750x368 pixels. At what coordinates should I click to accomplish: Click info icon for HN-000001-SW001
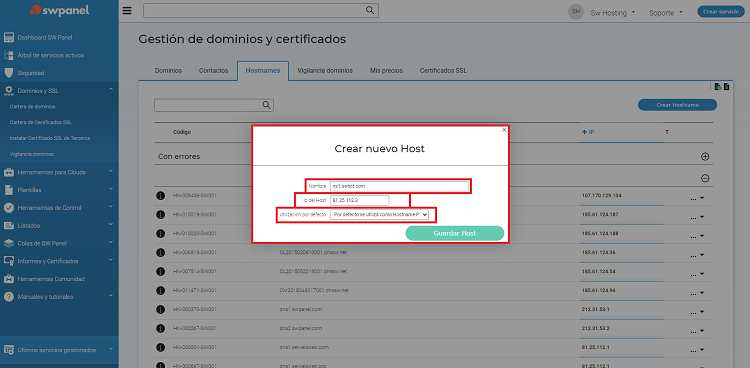(161, 347)
